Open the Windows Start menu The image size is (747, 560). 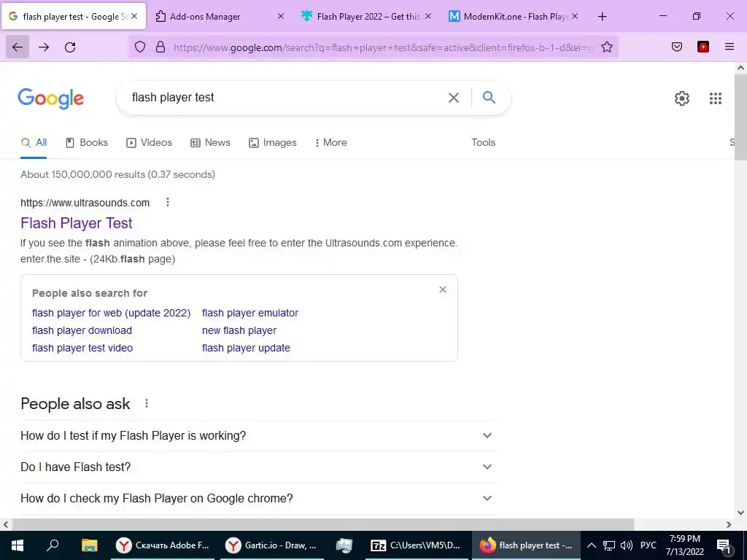(x=18, y=545)
